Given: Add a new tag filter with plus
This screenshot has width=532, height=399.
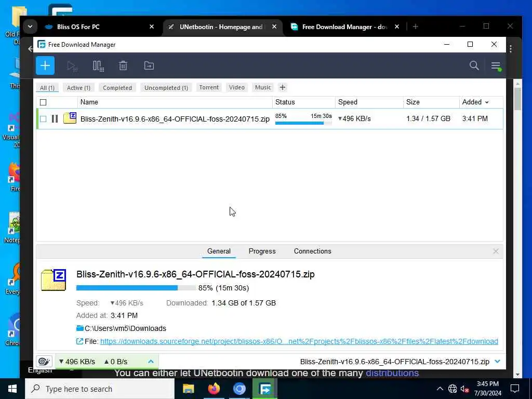Looking at the screenshot, I should (283, 87).
